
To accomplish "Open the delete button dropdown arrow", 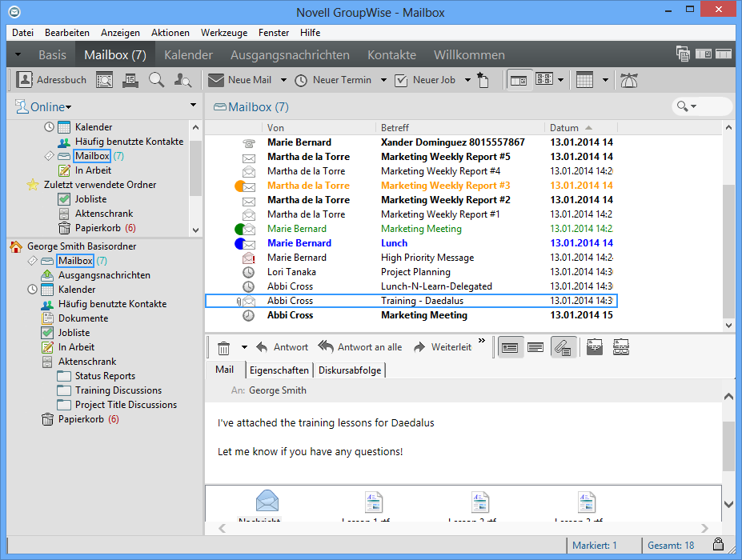I will tap(244, 347).
